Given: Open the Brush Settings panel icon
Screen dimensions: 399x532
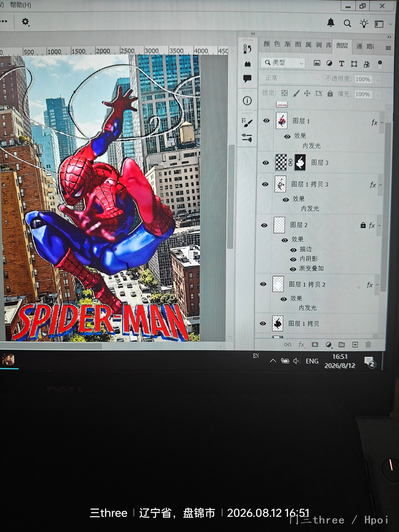Looking at the screenshot, I should pos(247,122).
